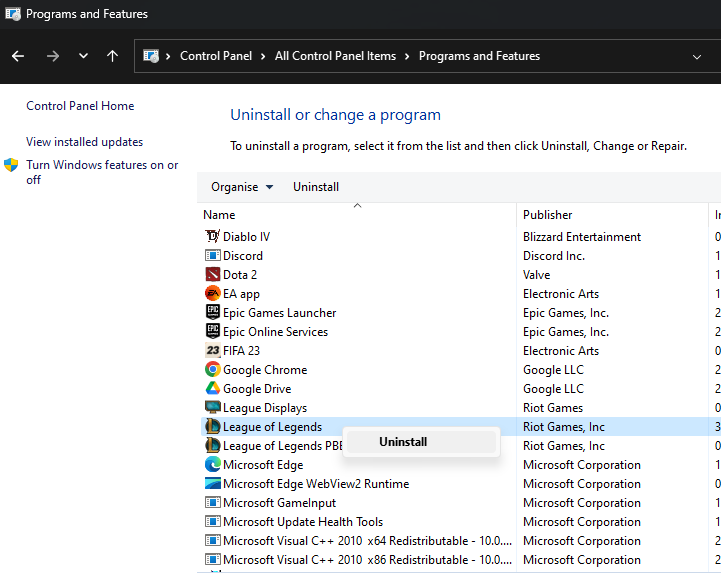Open the Organise dropdown menu
Viewport: 721px width, 573px height.
click(x=241, y=187)
